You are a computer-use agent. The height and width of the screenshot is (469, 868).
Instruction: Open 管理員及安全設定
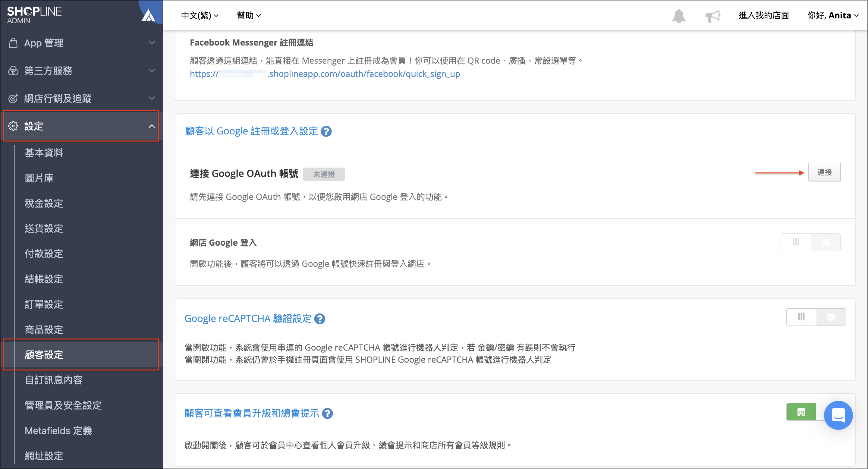(x=63, y=405)
